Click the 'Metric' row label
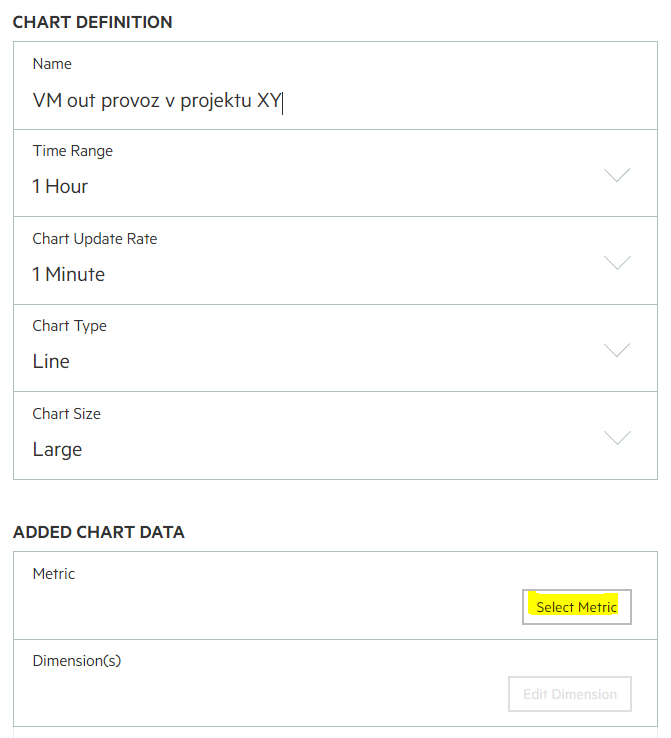 tap(54, 574)
